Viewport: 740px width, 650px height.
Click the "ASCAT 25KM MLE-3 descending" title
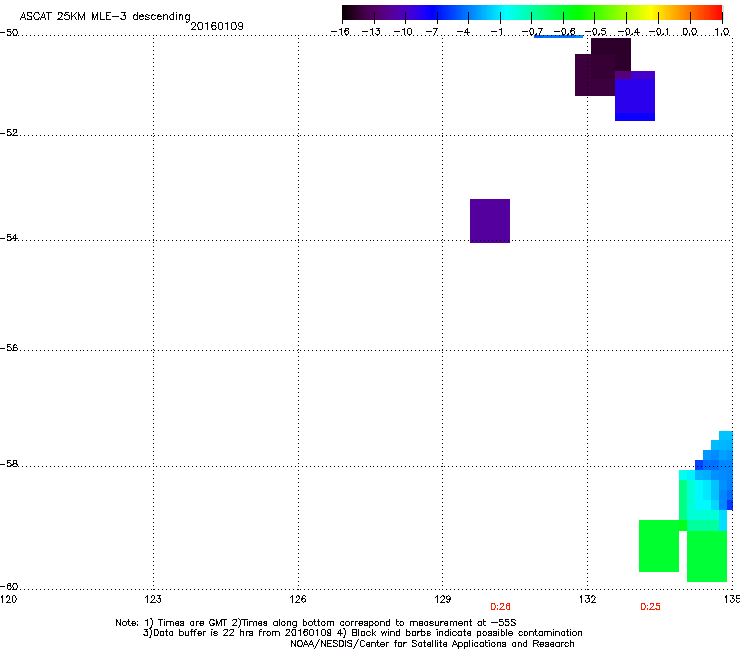[105, 16]
